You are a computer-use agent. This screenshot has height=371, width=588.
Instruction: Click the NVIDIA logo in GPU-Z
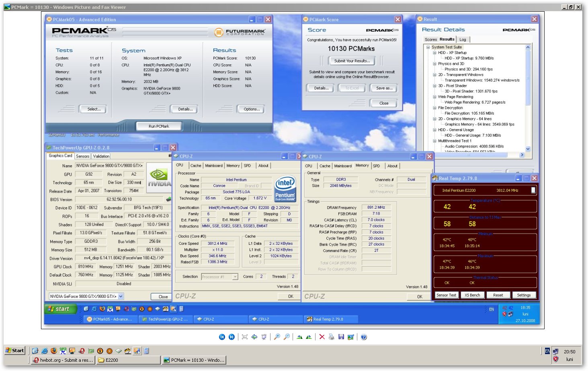pyautogui.click(x=159, y=177)
